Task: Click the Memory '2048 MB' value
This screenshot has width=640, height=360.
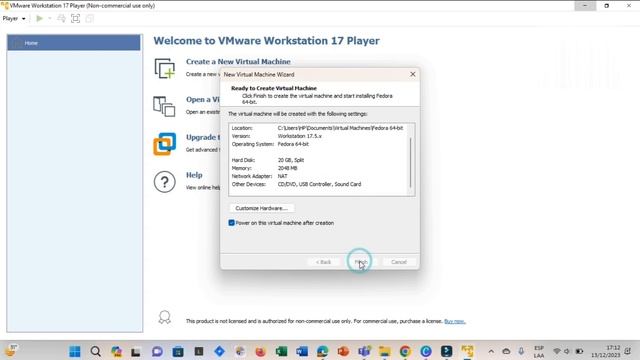Action: coord(287,168)
